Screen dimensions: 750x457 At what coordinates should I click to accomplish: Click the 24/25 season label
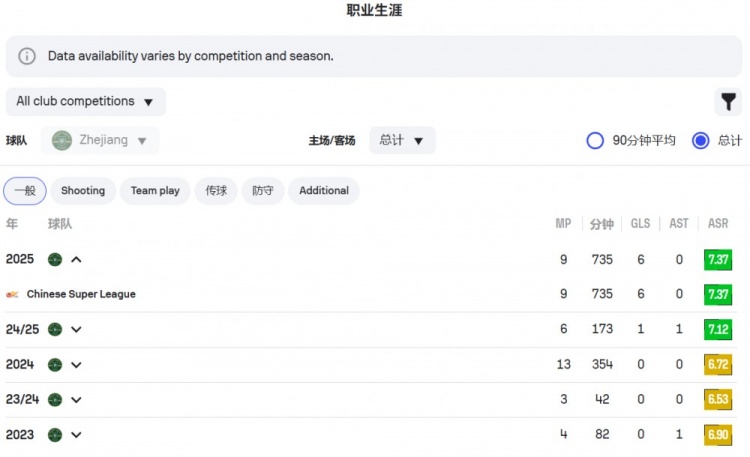[x=22, y=329]
